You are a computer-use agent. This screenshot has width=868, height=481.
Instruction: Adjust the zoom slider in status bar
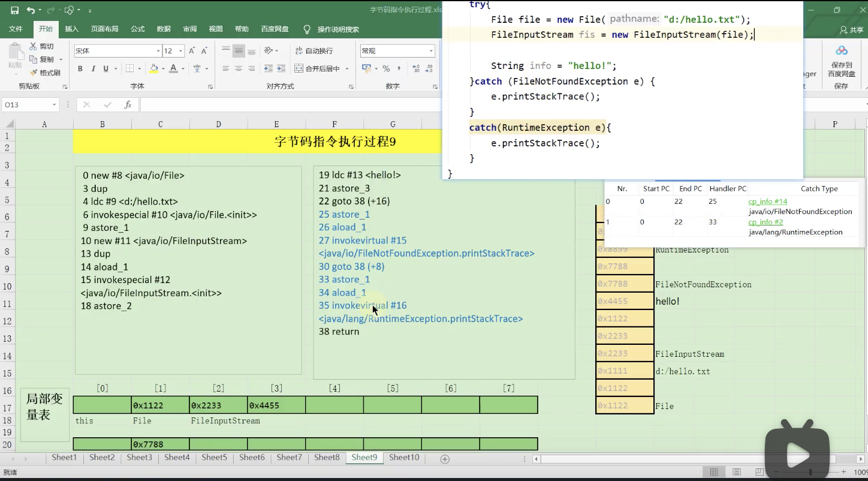pyautogui.click(x=810, y=472)
